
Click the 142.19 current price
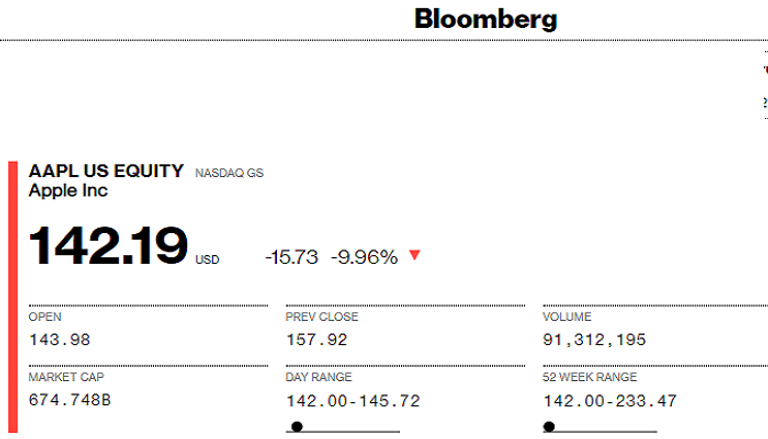pyautogui.click(x=108, y=246)
